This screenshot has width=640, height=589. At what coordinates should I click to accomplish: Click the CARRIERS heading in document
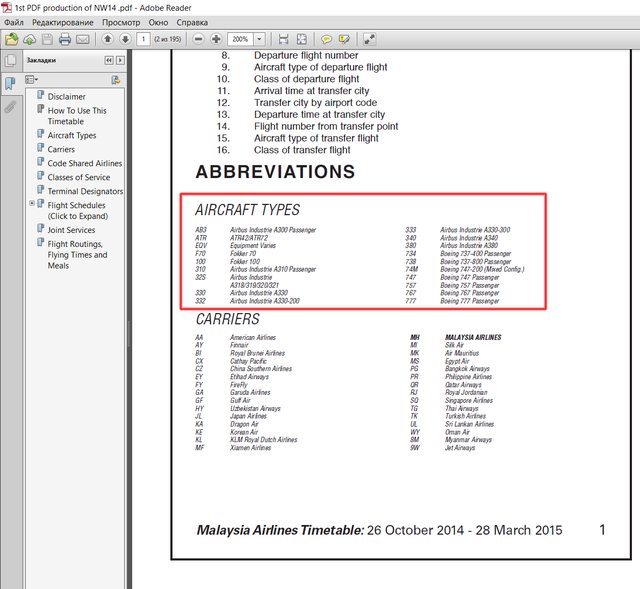click(x=227, y=319)
